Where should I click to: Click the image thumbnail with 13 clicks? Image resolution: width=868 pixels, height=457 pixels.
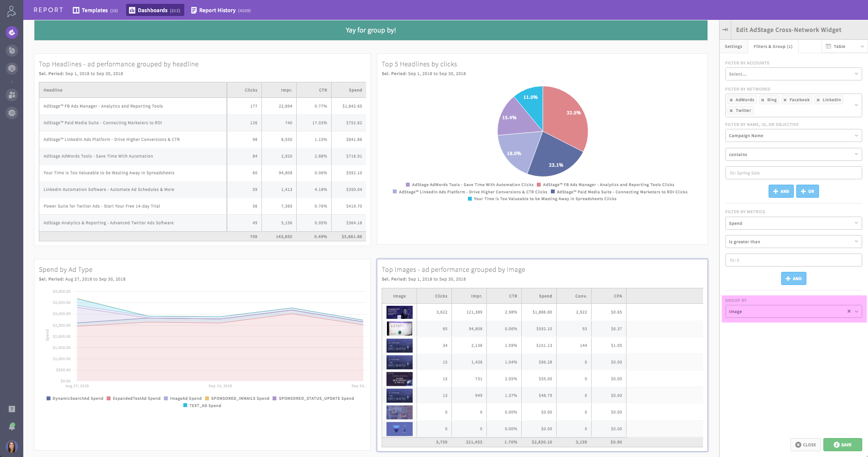point(400,395)
